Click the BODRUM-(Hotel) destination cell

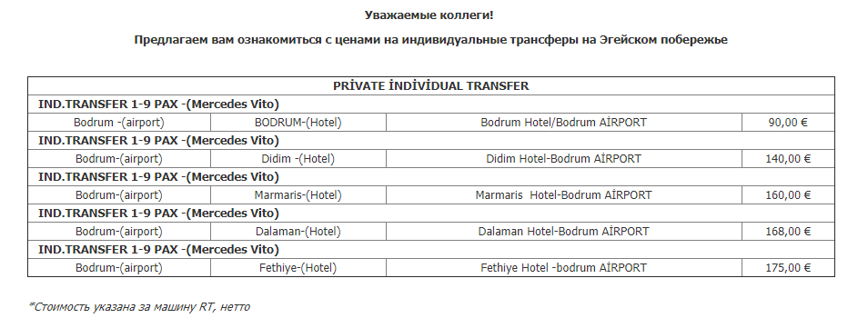pos(298,123)
